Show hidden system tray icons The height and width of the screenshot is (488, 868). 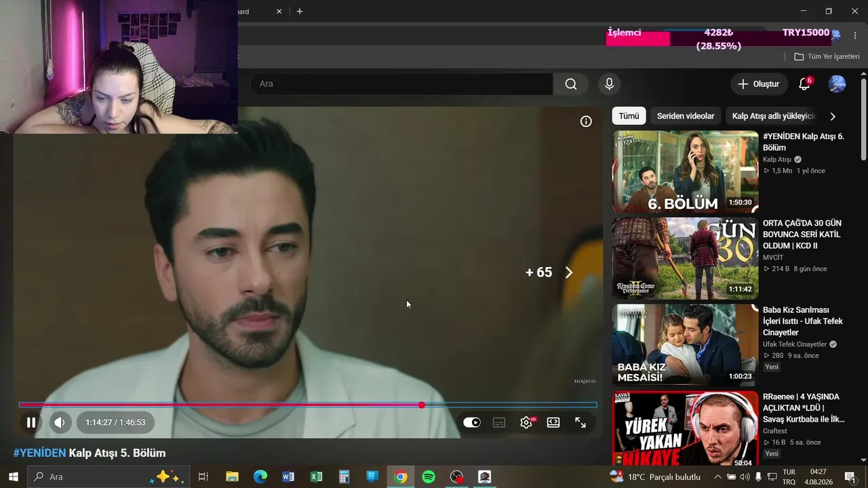click(x=718, y=476)
